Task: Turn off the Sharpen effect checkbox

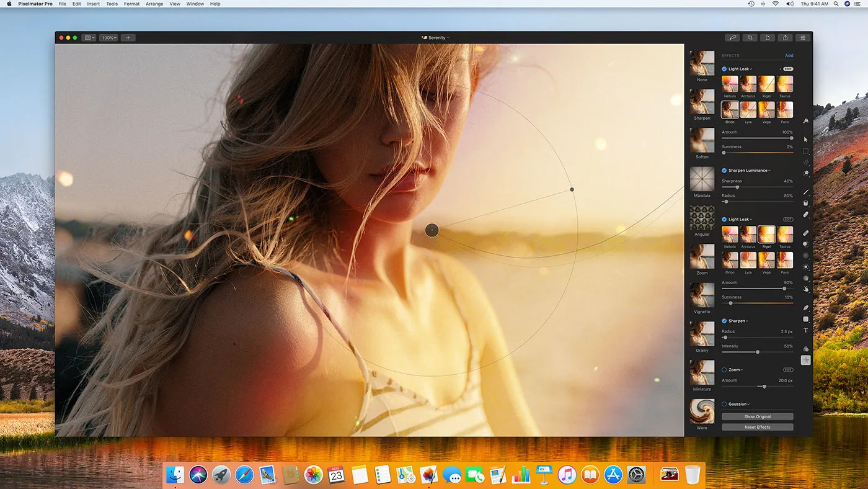Action: coord(723,321)
